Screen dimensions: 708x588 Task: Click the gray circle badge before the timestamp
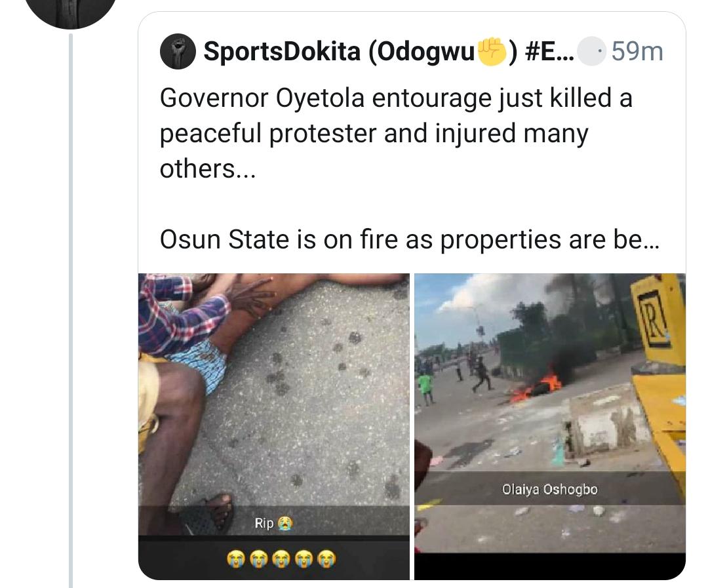pyautogui.click(x=593, y=52)
